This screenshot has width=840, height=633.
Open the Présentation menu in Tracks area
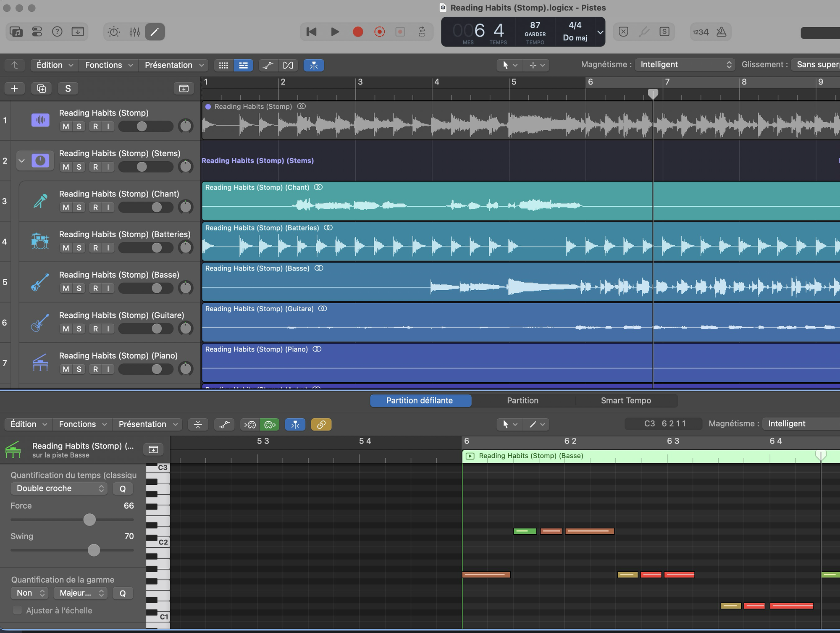click(174, 65)
